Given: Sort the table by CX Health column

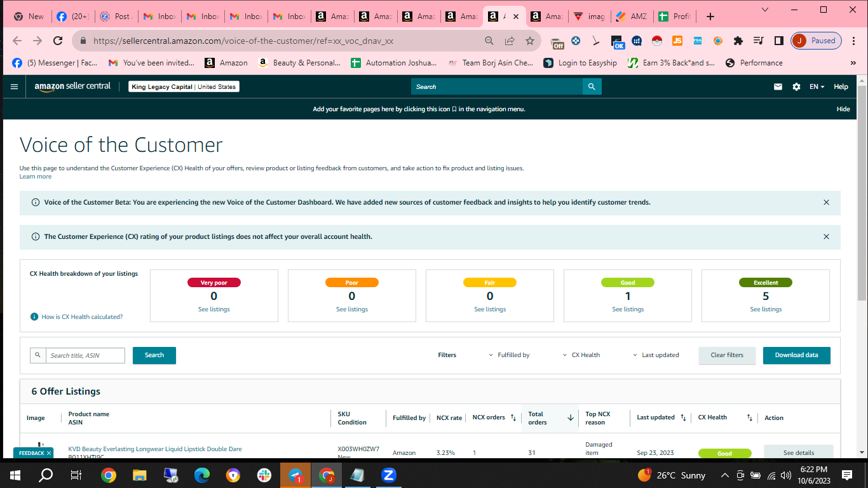Looking at the screenshot, I should [750, 417].
